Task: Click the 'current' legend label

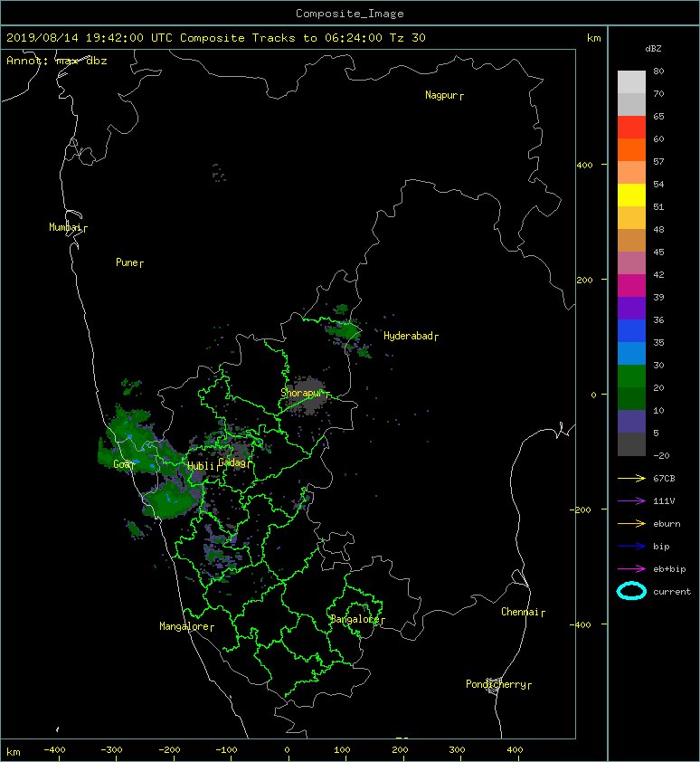Action: tap(672, 592)
